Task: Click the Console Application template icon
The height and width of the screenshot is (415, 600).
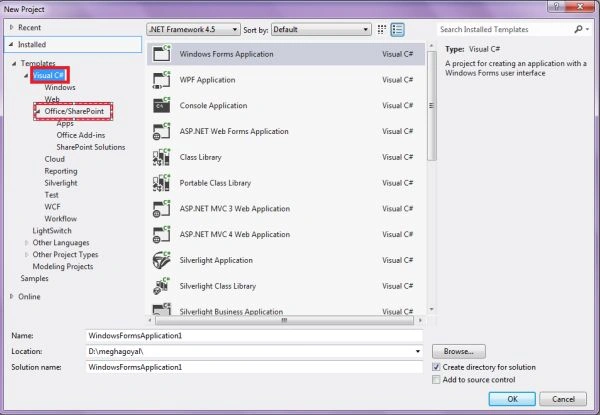Action: tap(161, 105)
